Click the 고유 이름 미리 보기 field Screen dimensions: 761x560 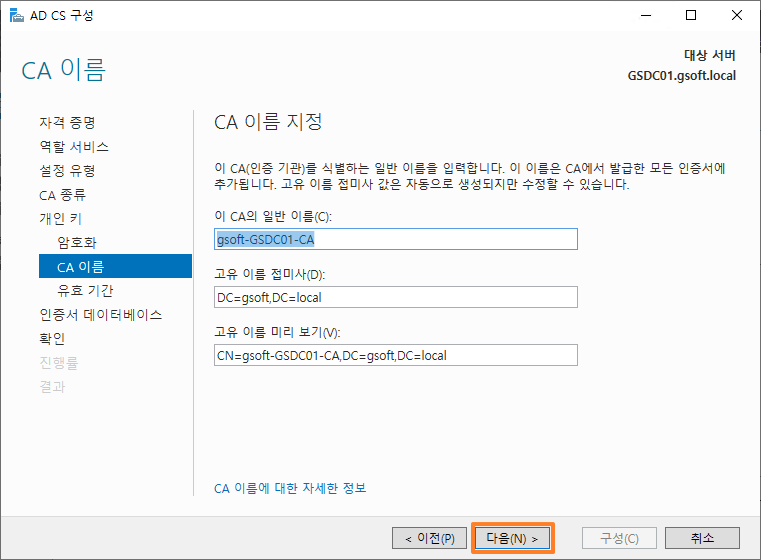(x=396, y=355)
